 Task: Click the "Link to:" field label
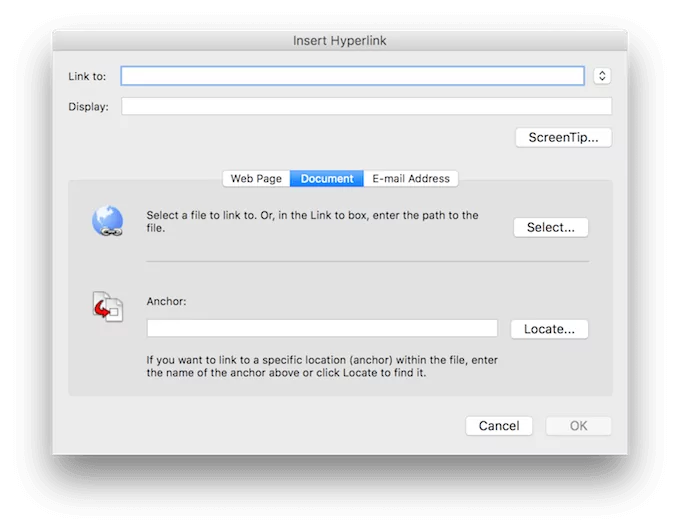coord(88,76)
